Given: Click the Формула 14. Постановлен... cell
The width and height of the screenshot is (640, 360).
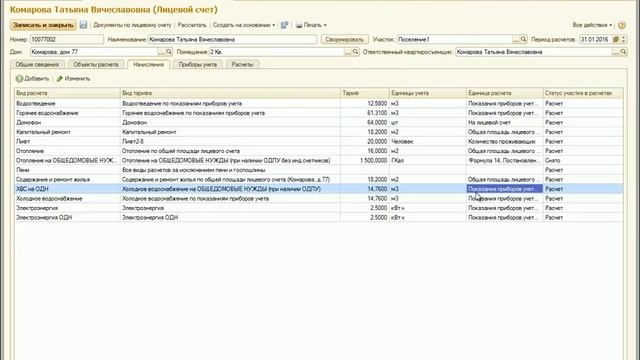Looking at the screenshot, I should [x=504, y=160].
